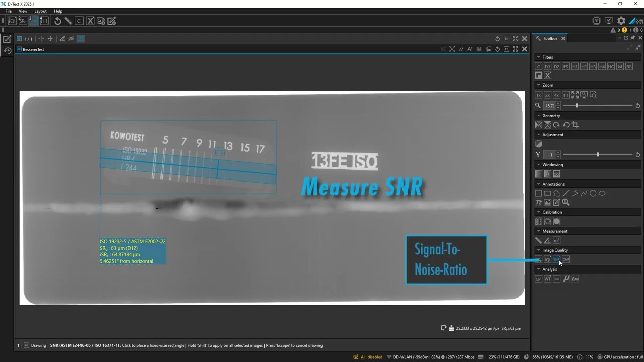Open the settings gear in top toolbar

tap(621, 21)
